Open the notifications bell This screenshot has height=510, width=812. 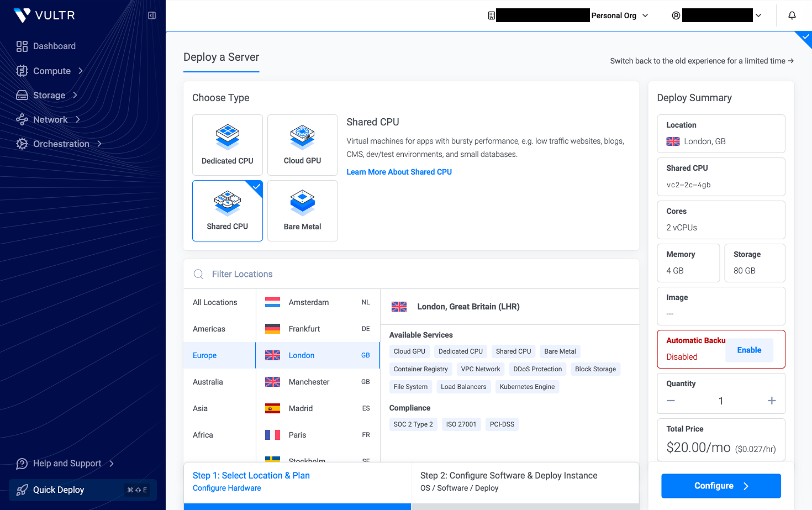(x=792, y=15)
